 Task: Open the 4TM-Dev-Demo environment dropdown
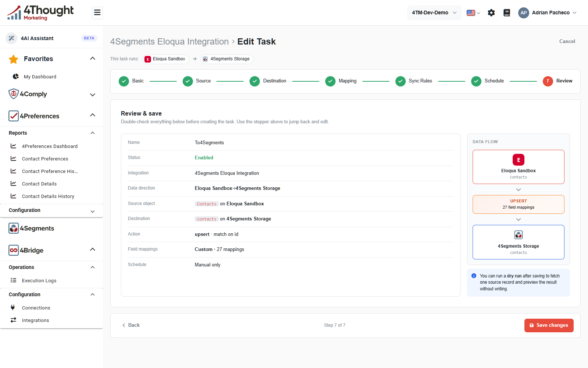point(434,13)
